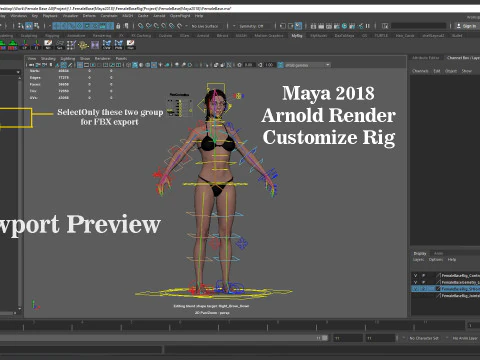480x360 pixels.
Task: Toggle playback P of FemaleBaseGeometry layer
Action: pos(424,282)
